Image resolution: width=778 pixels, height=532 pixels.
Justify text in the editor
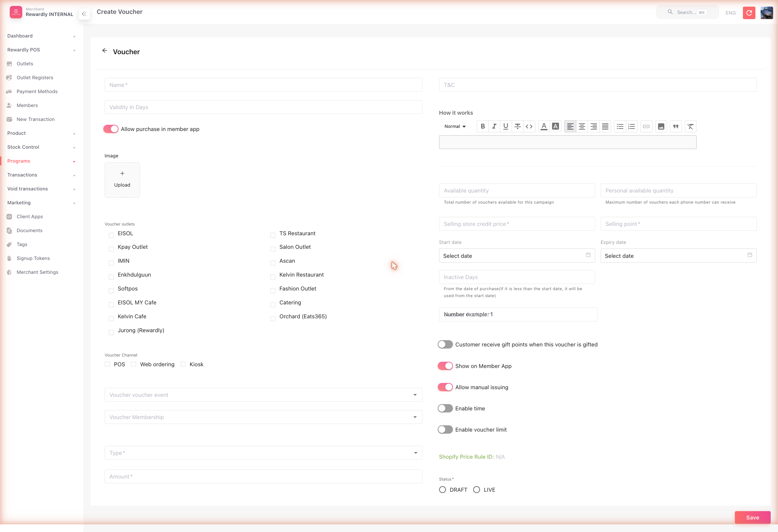click(605, 126)
